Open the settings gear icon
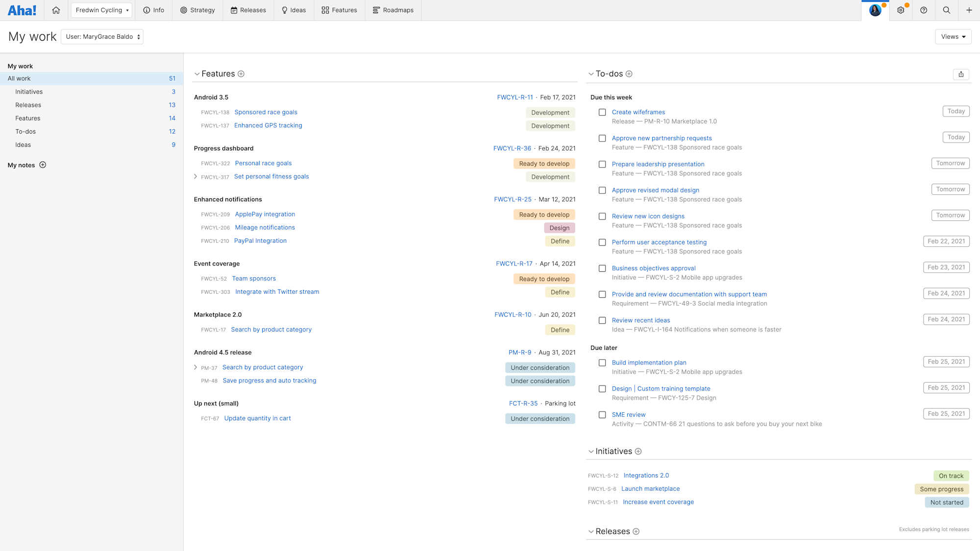Image resolution: width=980 pixels, height=551 pixels. pos(901,10)
